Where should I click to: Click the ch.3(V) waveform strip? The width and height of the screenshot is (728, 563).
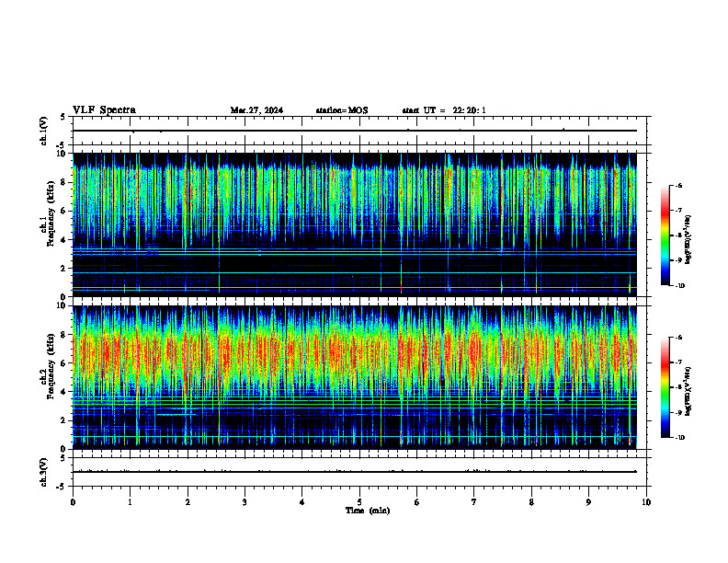pos(359,472)
